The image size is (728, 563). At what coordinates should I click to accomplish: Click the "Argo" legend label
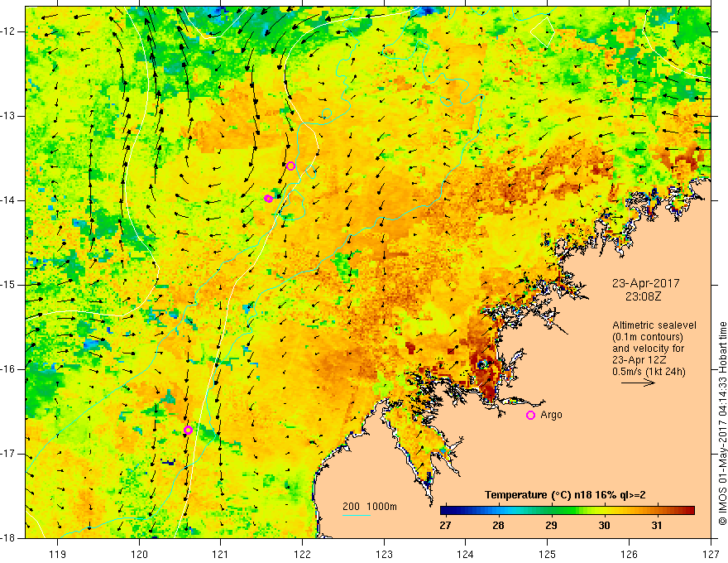(551, 415)
